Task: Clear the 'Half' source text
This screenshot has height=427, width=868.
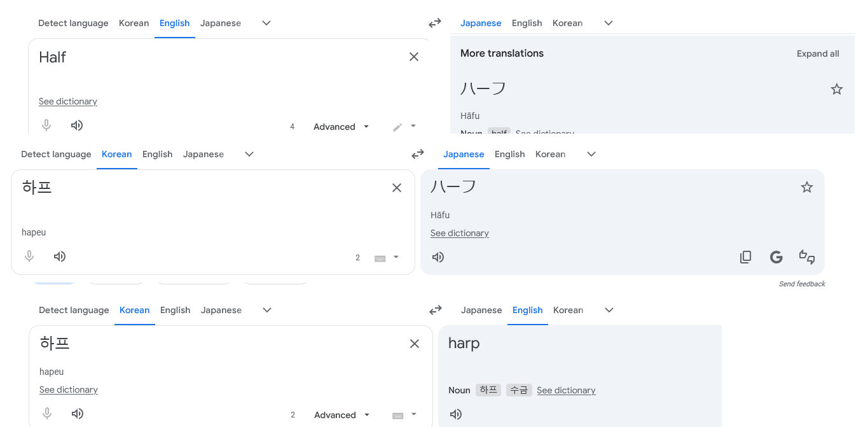Action: (414, 57)
